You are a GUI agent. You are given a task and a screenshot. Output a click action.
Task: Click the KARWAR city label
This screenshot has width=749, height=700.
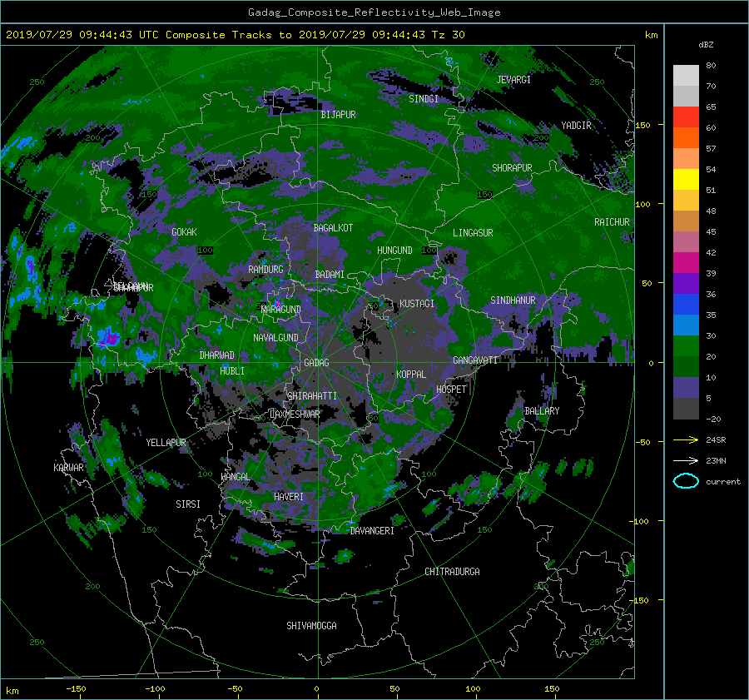click(x=68, y=467)
